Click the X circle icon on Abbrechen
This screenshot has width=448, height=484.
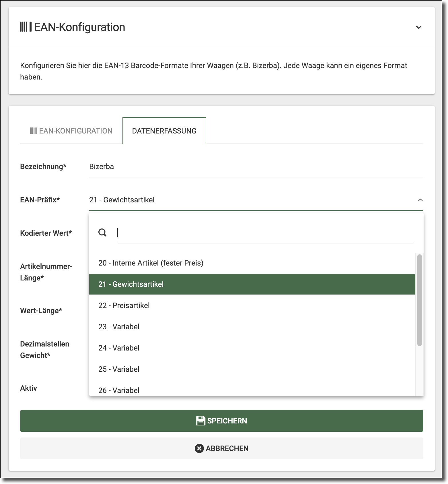[x=199, y=448]
